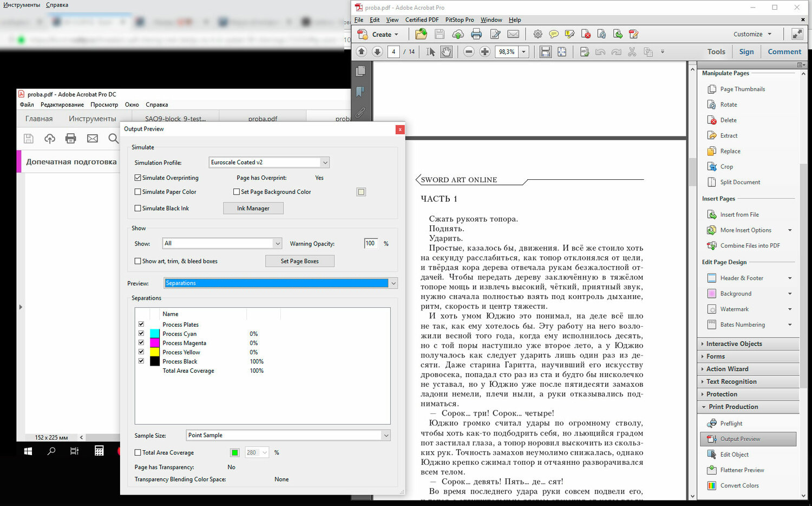Screen dimensions: 812x506
Task: Open the Preview dropdown set to Separations
Action: pyautogui.click(x=281, y=283)
